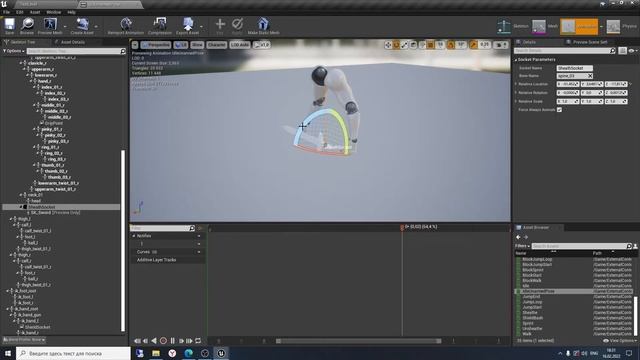The image size is (640, 360).
Task: Click the Key plus icon
Action: 220,26
